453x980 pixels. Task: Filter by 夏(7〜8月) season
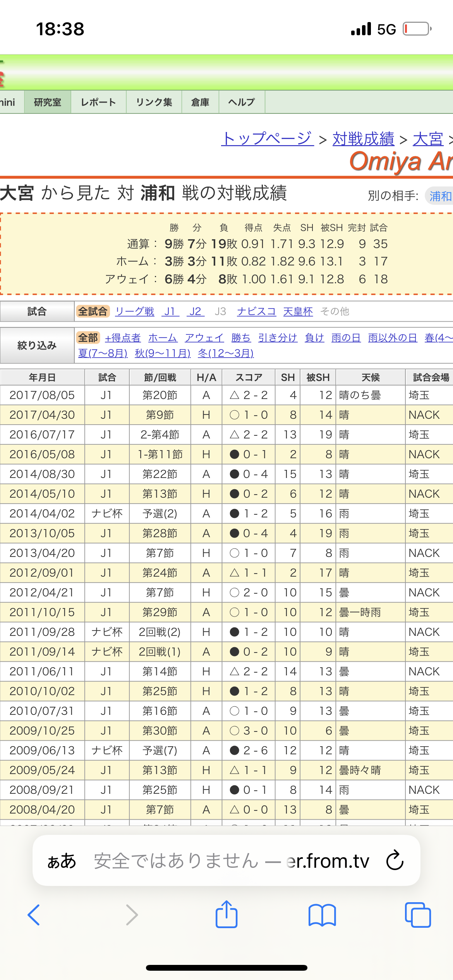pos(103,353)
